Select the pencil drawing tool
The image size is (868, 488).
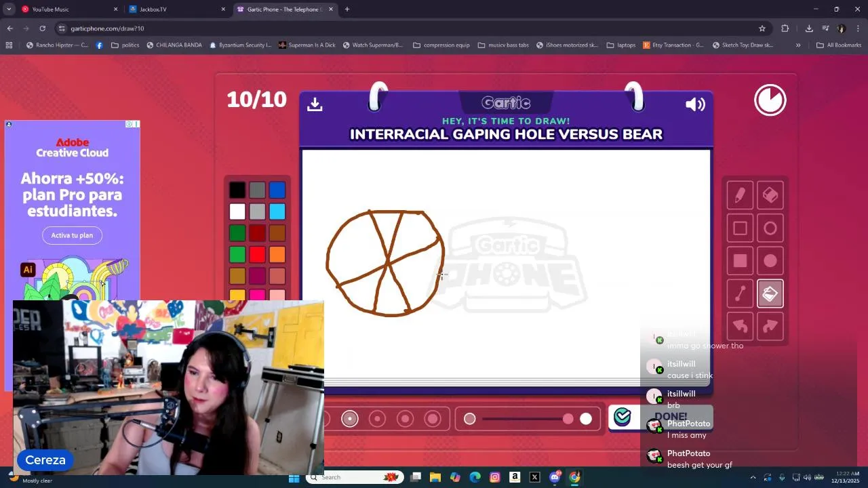[740, 196]
